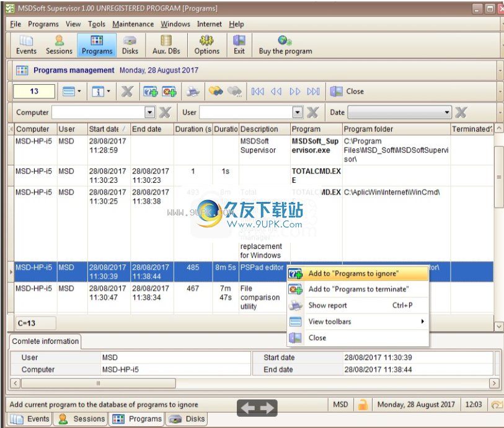Click the Close button in records toolbar
The image size is (504, 428).
click(347, 92)
